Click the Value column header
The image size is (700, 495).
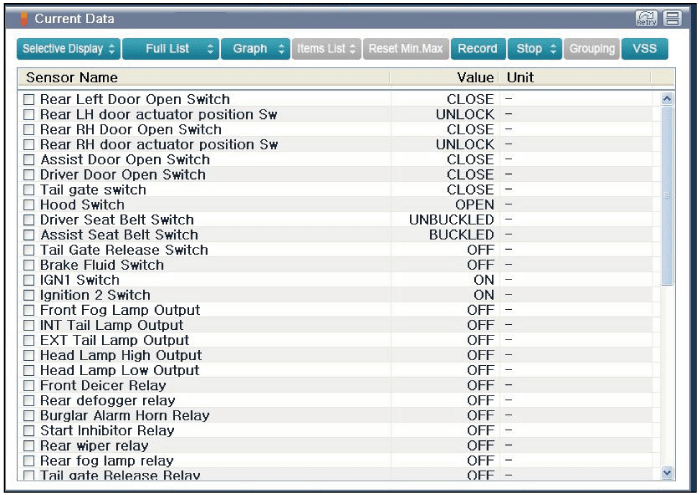475,77
